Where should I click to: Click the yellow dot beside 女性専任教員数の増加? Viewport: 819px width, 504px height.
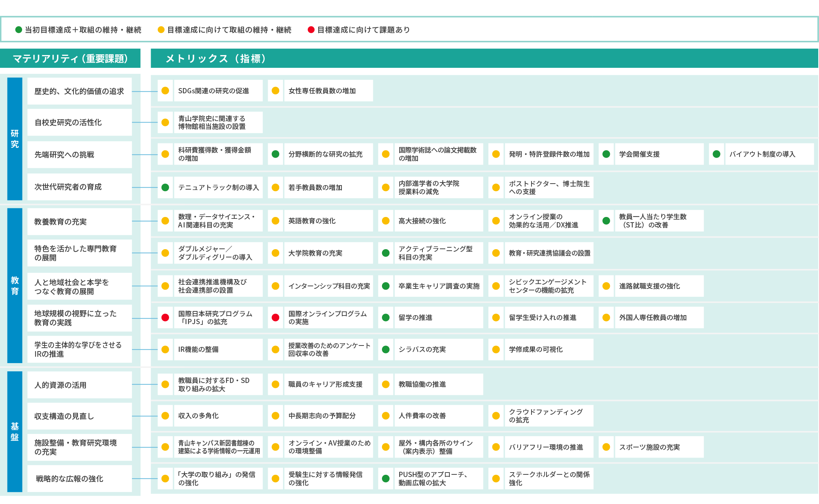point(275,91)
